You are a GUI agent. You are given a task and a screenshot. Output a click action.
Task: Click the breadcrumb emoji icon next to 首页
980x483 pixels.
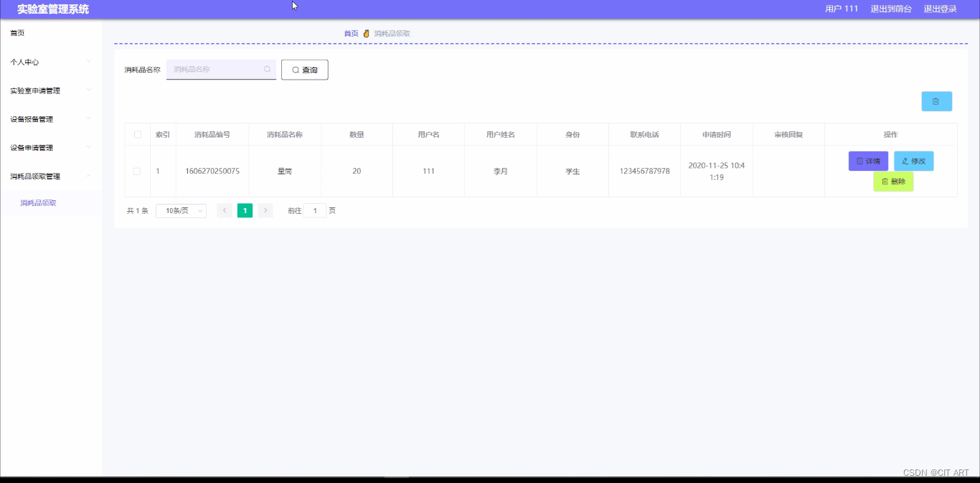366,32
